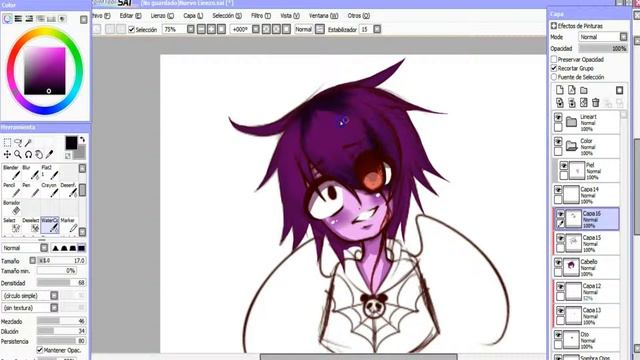Delete the selected layer with trash icon
The width and height of the screenshot is (640, 360).
tap(596, 103)
